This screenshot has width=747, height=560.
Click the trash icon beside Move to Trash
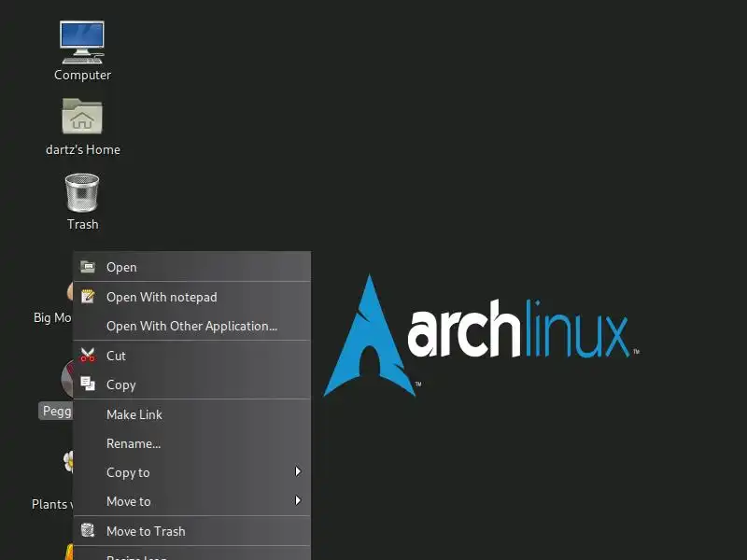(x=88, y=529)
